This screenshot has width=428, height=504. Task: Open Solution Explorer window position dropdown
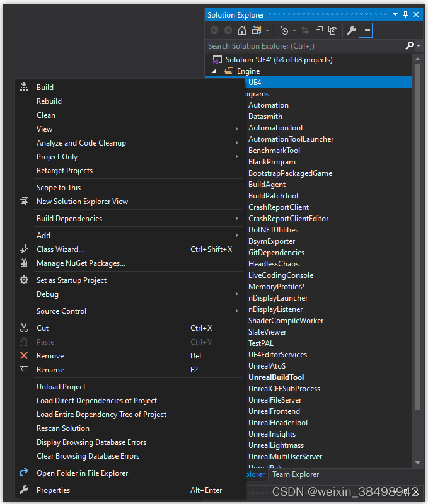pos(395,14)
